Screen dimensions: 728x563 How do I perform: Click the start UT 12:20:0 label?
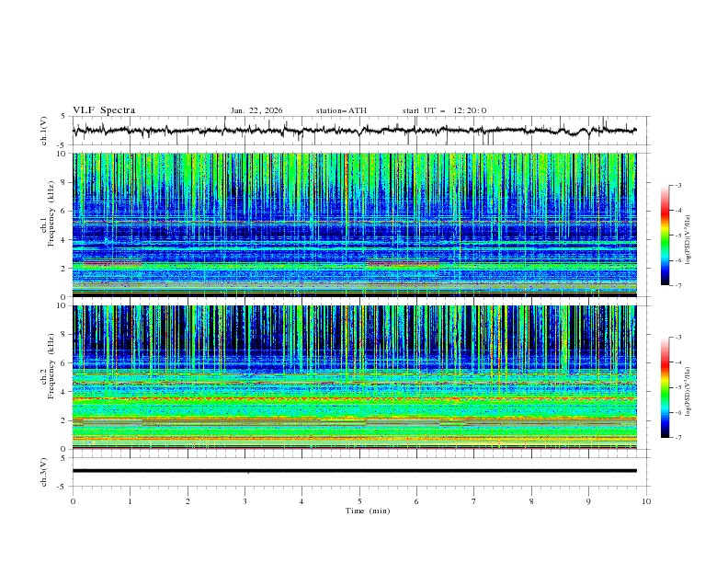(x=444, y=110)
